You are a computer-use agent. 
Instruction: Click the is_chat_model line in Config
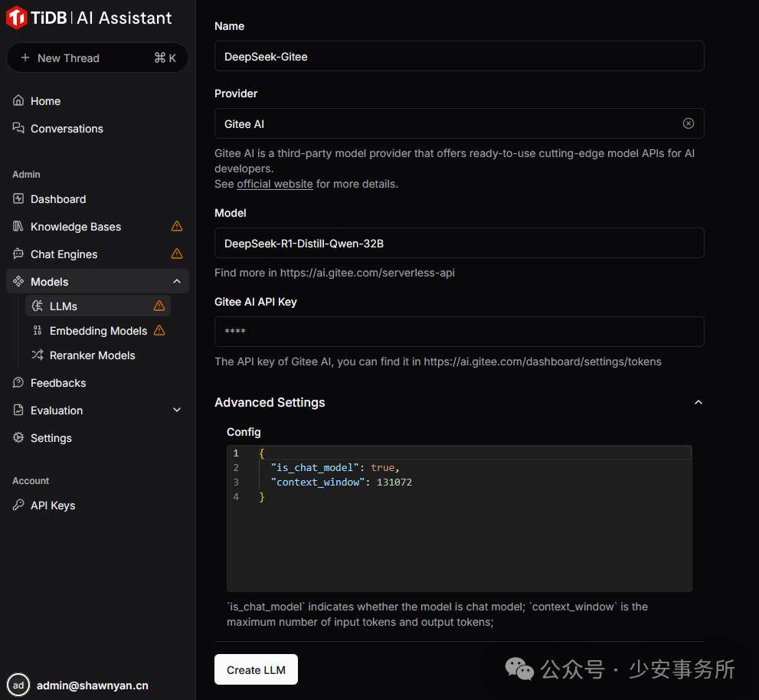335,468
